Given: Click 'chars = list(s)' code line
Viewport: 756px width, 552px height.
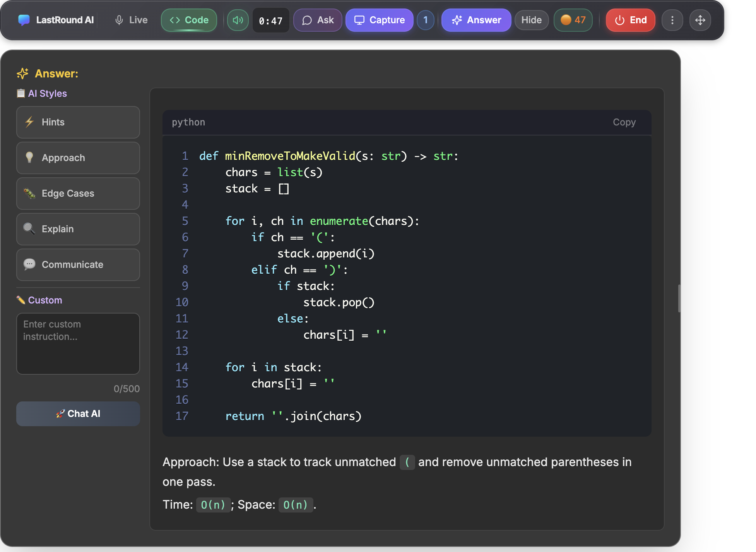Looking at the screenshot, I should pos(274,172).
